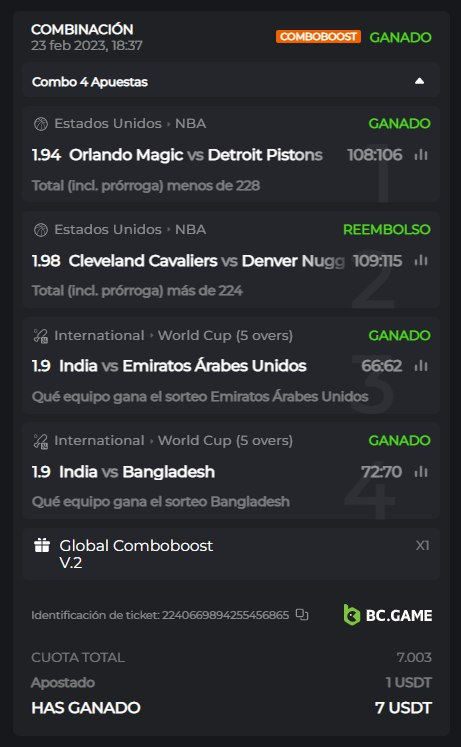The image size is (461, 747).
Task: Open India vs Bangladesh match
Action: 137,472
